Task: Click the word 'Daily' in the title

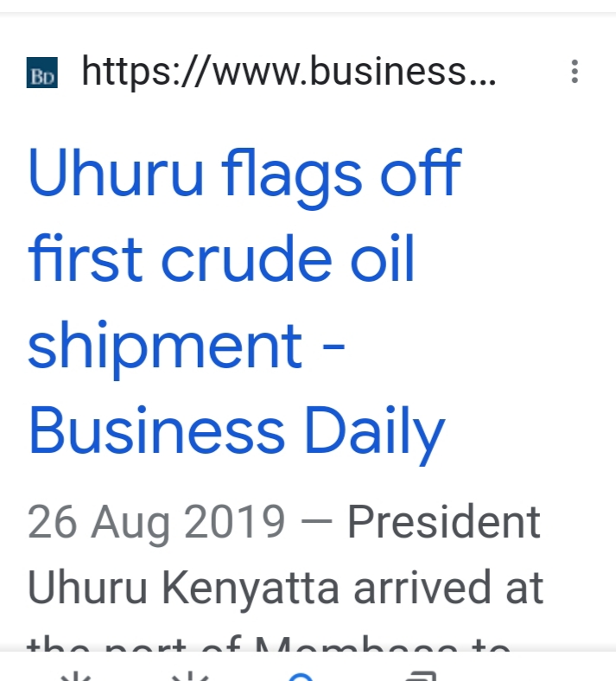Action: 375,435
